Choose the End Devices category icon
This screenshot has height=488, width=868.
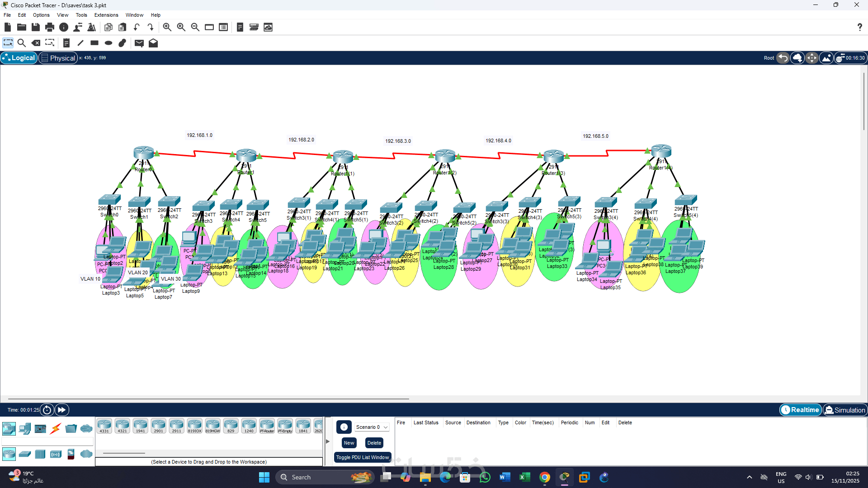tap(25, 428)
